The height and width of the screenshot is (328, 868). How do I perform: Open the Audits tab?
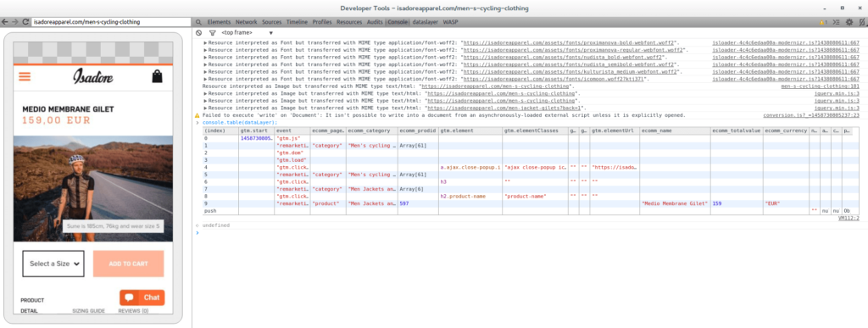tap(375, 22)
